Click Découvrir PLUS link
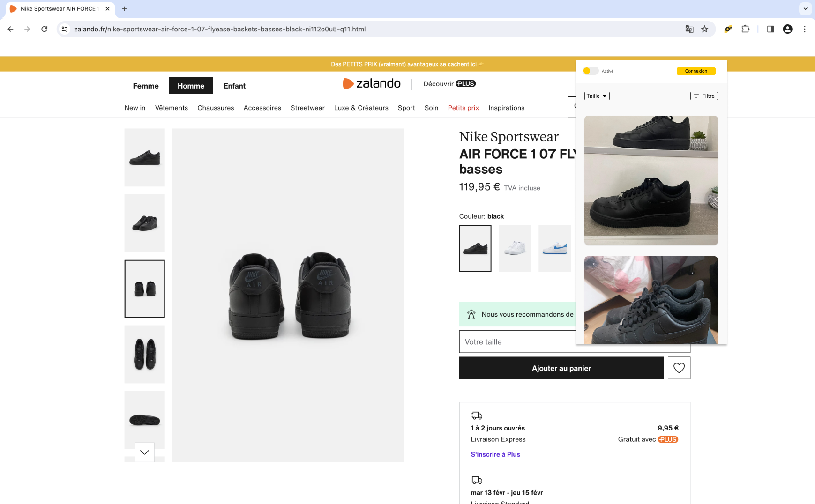Image resolution: width=815 pixels, height=504 pixels. (449, 84)
